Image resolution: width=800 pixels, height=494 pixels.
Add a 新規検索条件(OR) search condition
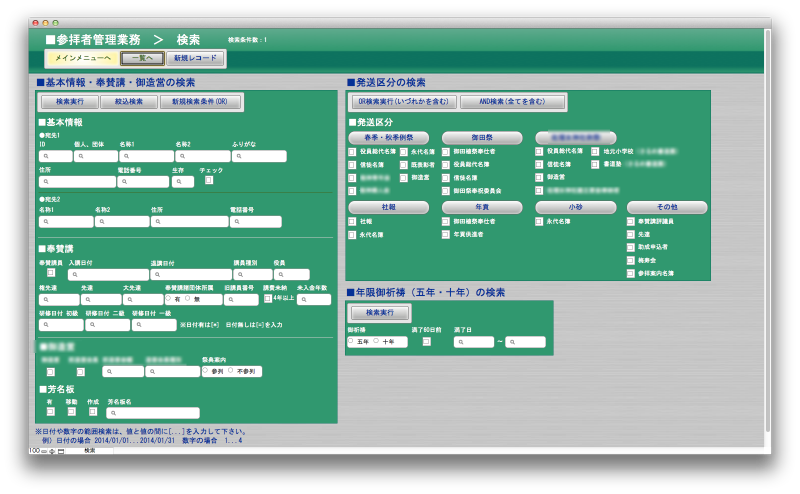tap(199, 102)
